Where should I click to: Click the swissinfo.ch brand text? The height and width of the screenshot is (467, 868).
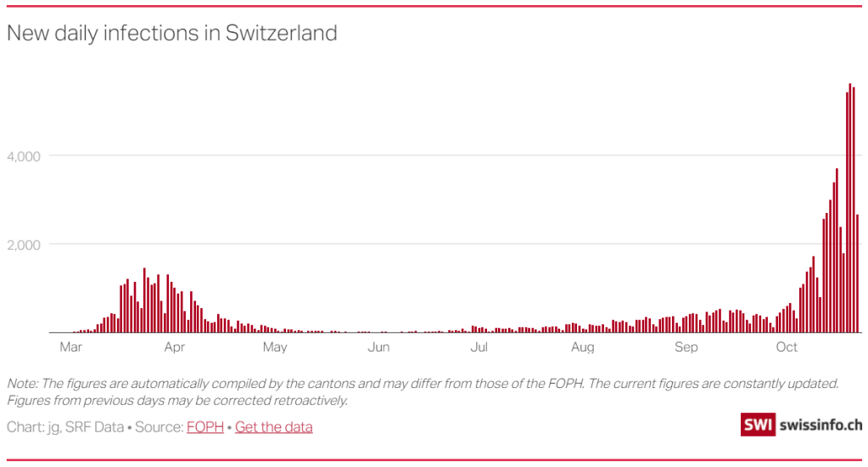click(820, 425)
